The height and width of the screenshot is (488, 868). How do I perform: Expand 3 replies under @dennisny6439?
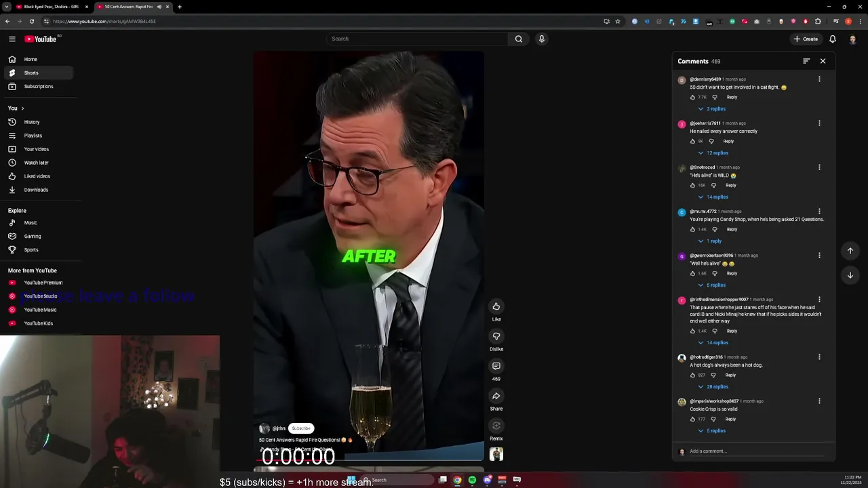[712, 108]
